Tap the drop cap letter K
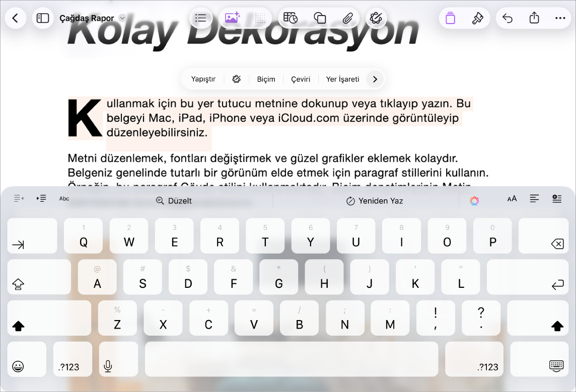 coord(85,118)
